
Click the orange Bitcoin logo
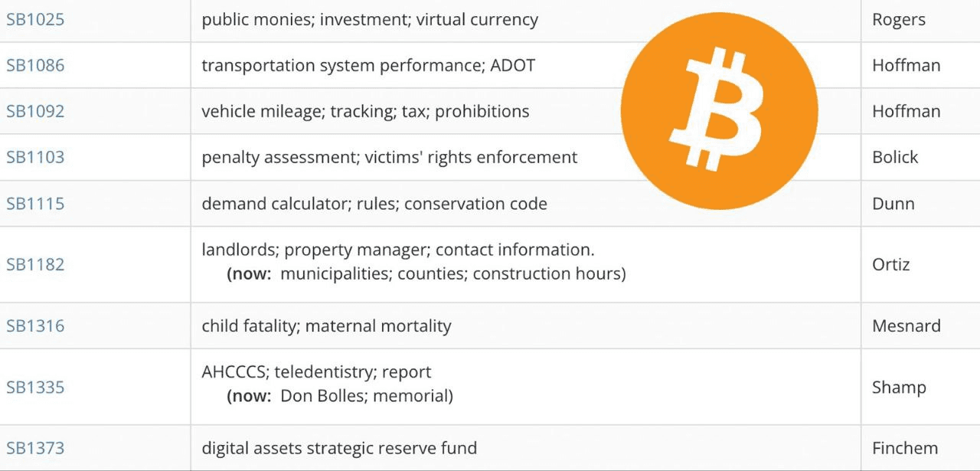click(x=719, y=111)
